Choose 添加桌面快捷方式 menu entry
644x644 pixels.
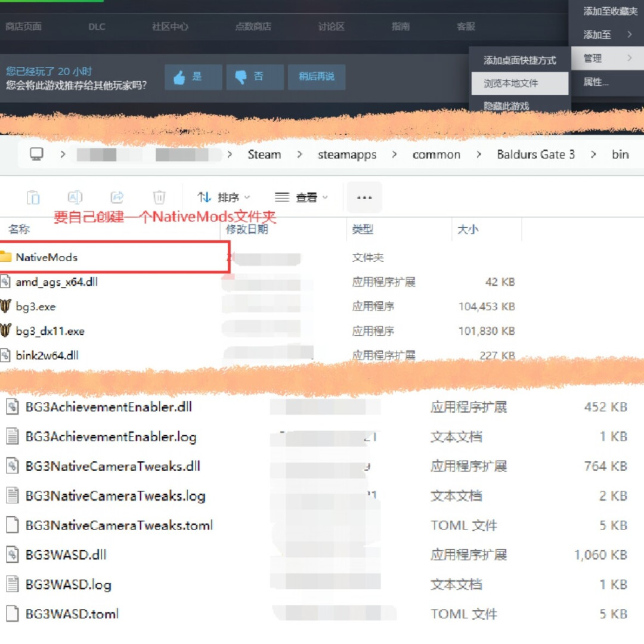click(x=519, y=60)
